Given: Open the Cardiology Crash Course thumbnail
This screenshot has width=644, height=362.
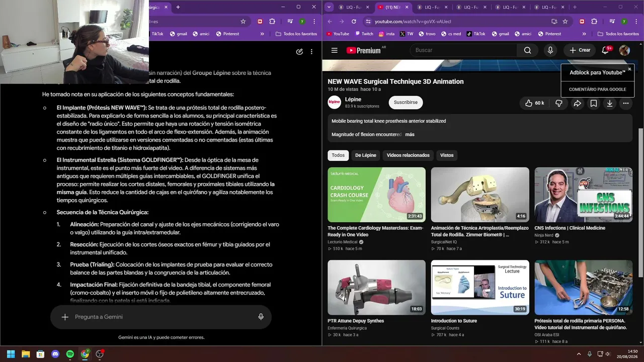Looking at the screenshot, I should tap(376, 195).
